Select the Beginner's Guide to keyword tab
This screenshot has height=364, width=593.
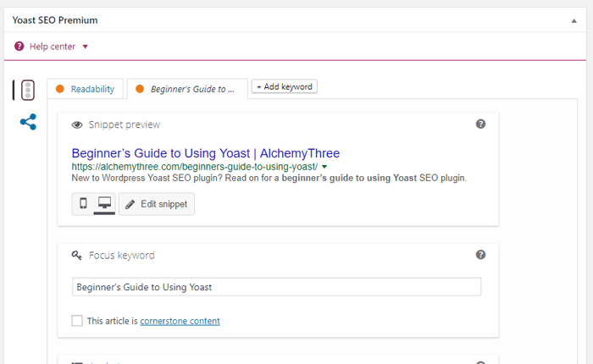tap(187, 89)
